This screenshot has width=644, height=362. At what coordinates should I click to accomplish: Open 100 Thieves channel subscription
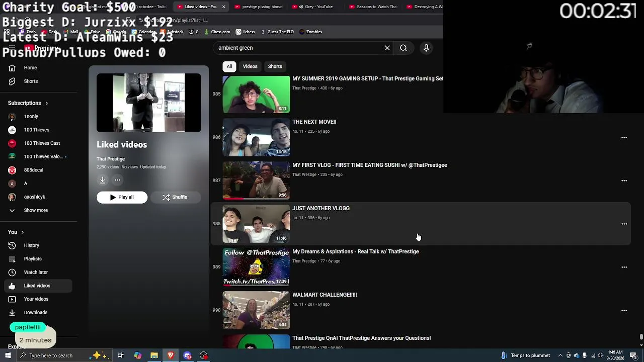38,130
